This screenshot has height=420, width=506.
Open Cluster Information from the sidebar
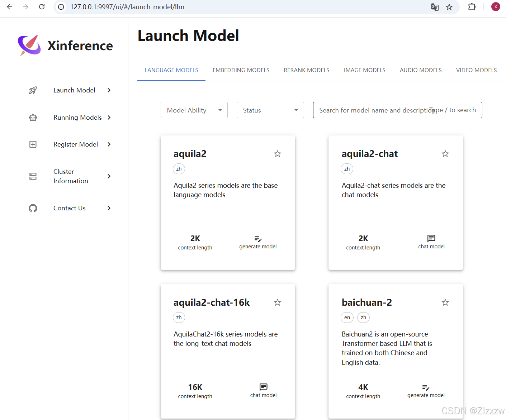[71, 176]
